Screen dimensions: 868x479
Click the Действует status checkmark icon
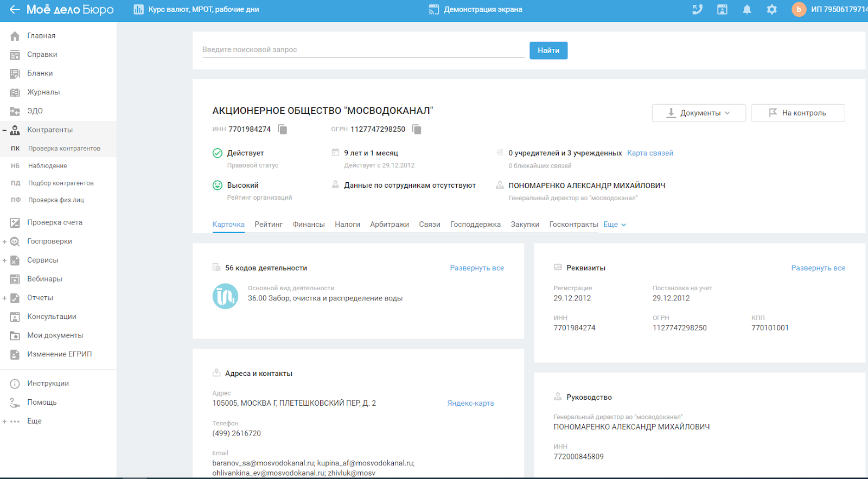point(218,153)
